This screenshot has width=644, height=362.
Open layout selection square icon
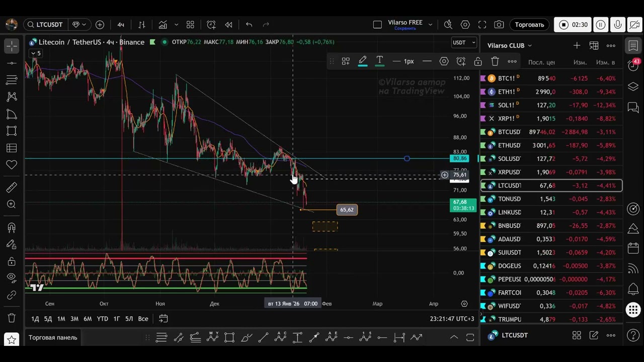point(377,25)
